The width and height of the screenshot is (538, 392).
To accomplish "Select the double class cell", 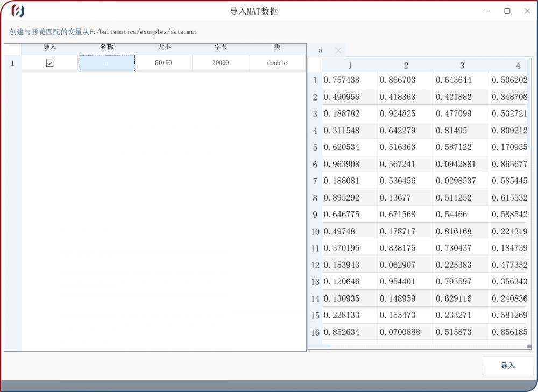I will click(277, 63).
